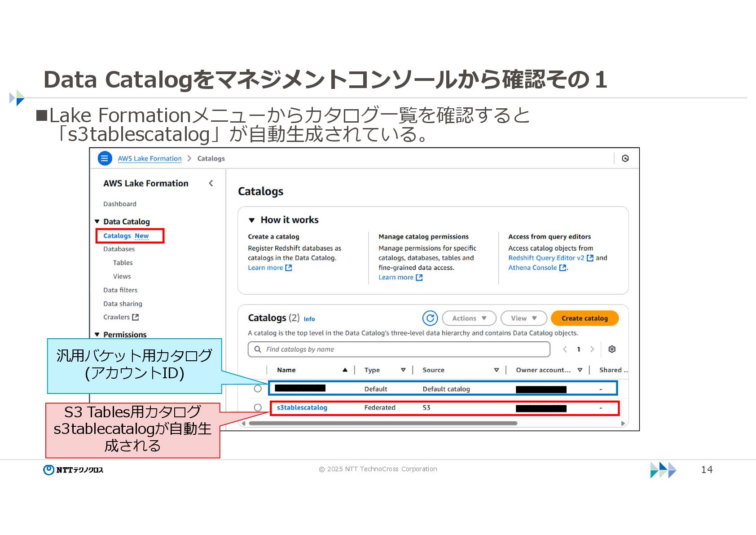Open the Actions dropdown

469,318
